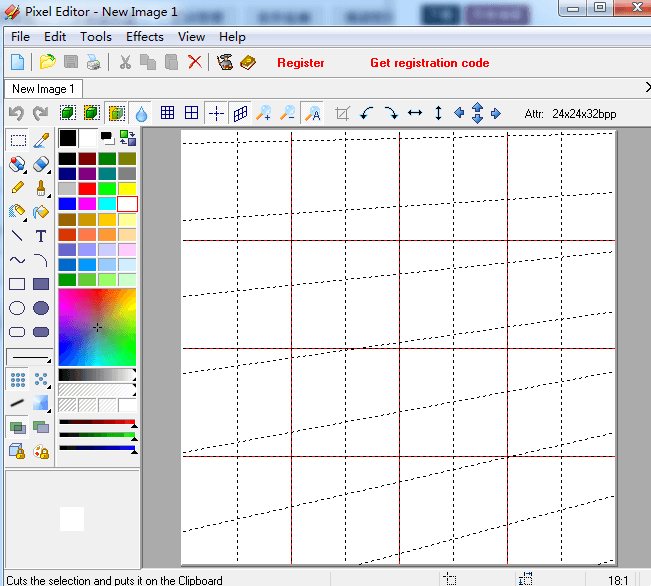Open the line width selector
This screenshot has width=651, height=586.
[30, 357]
